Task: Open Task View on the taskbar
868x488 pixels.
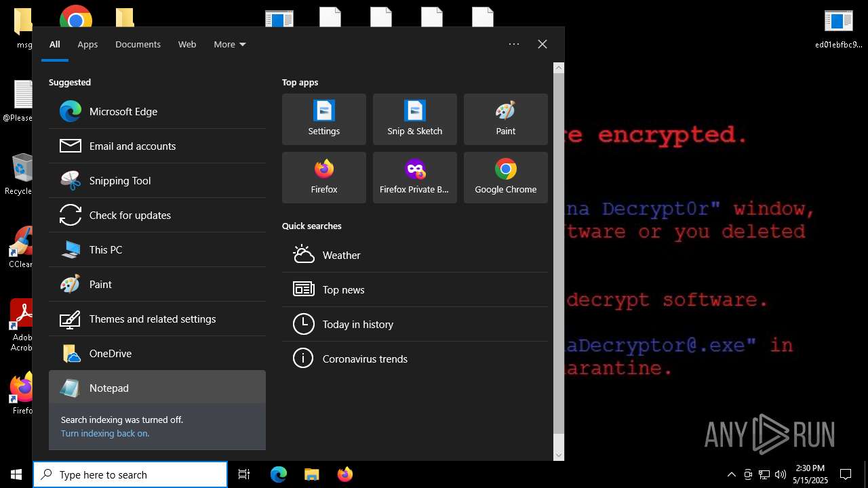Action: 244,474
